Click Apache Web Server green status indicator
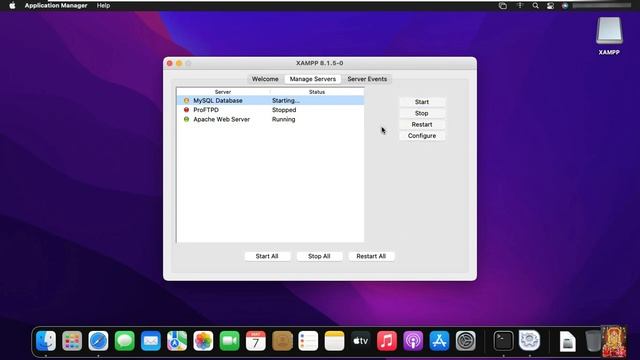Image resolution: width=640 pixels, height=360 pixels. [187, 119]
